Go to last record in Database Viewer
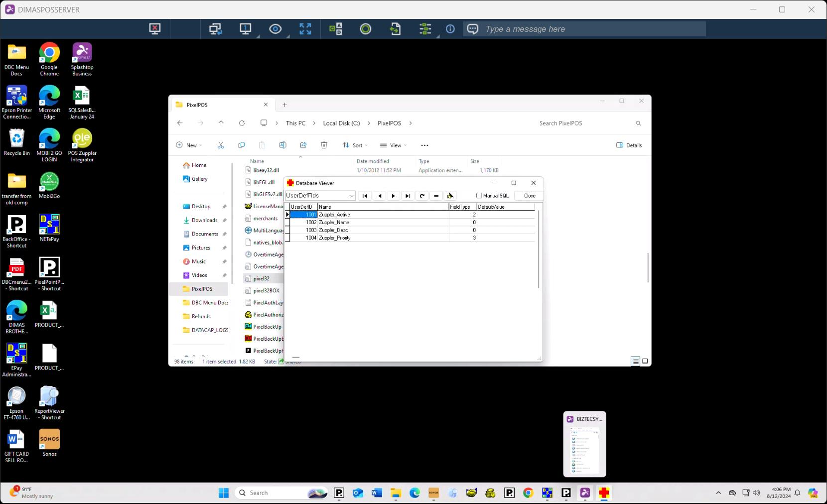827x504 pixels. click(408, 196)
